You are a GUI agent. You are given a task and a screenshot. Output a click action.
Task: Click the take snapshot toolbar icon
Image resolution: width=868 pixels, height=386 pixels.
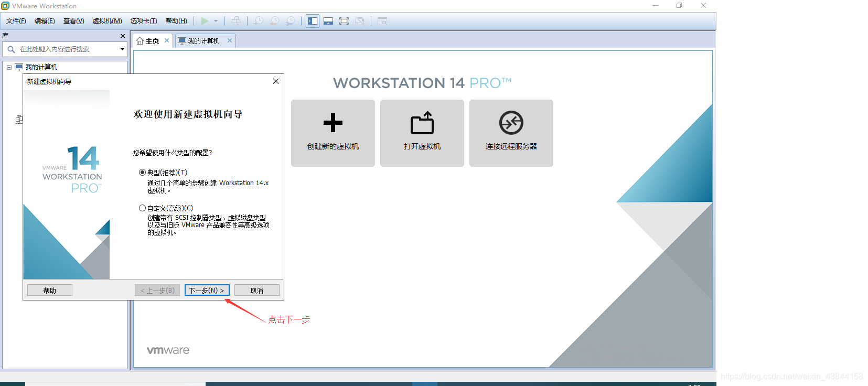pos(259,21)
